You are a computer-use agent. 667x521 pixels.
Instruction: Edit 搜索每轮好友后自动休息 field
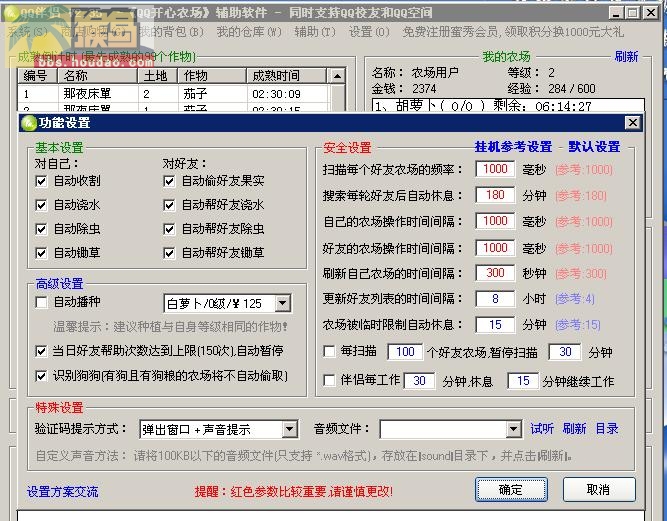[495, 195]
